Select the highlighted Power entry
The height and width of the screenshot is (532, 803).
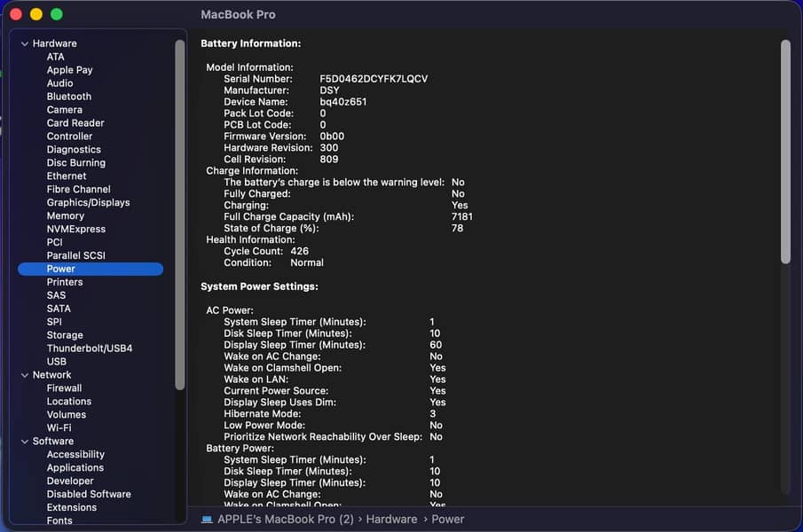tap(91, 269)
